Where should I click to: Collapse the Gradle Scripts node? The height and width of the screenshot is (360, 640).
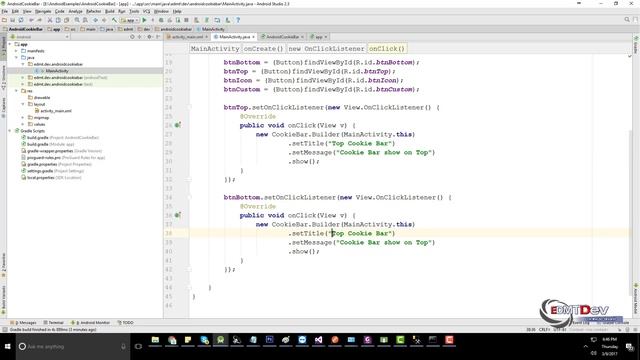[10, 131]
